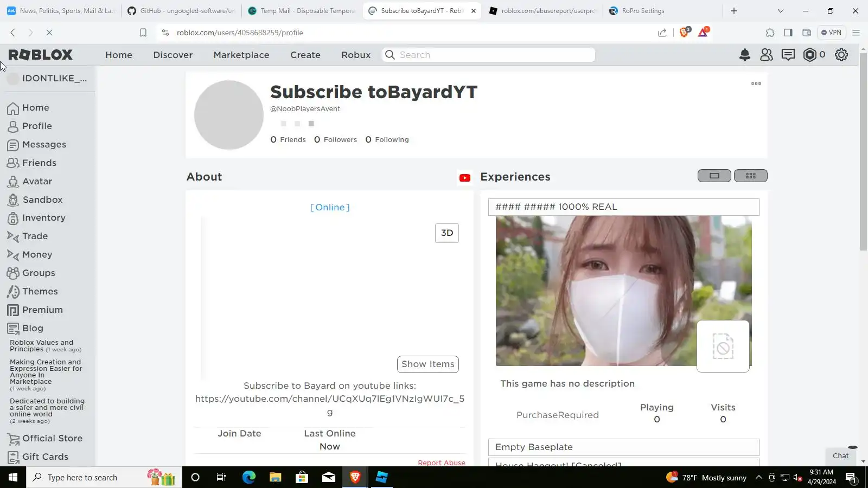Switch to the Temp Mail tab
Screen dimensions: 868x488
(302, 11)
